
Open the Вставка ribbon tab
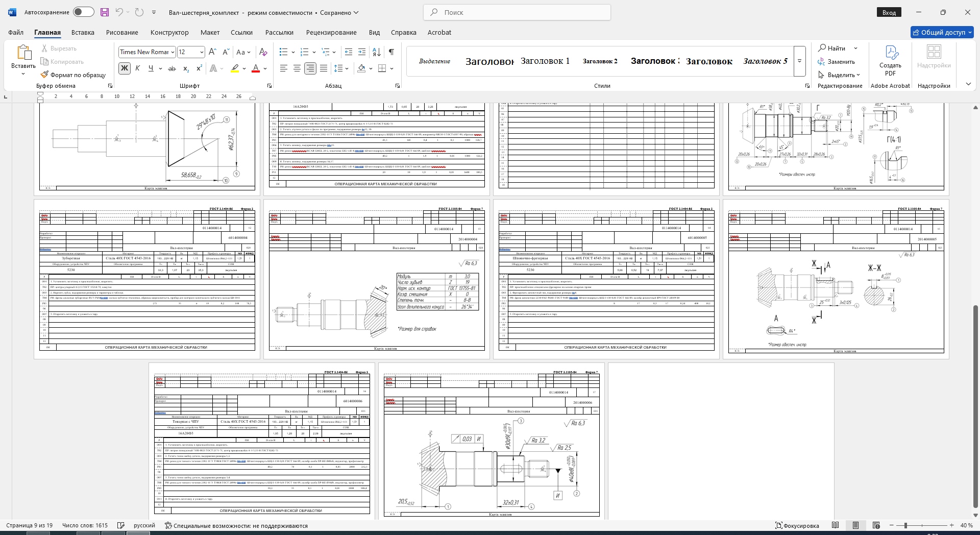click(83, 32)
